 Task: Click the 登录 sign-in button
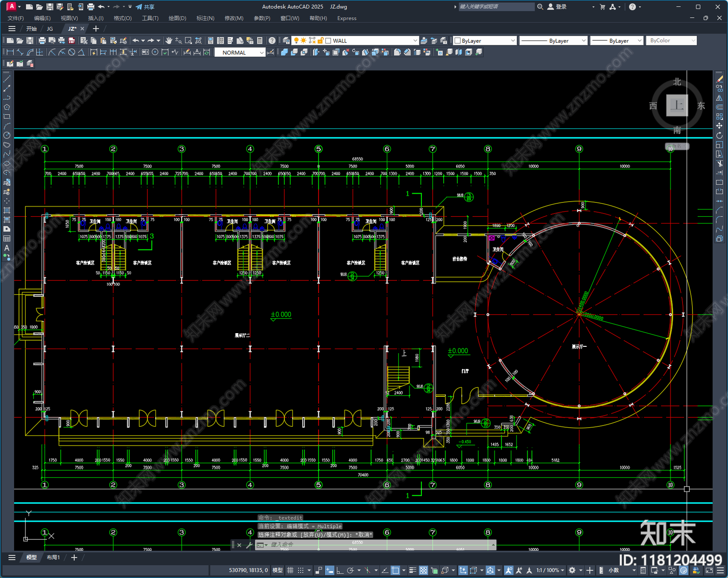coord(557,7)
